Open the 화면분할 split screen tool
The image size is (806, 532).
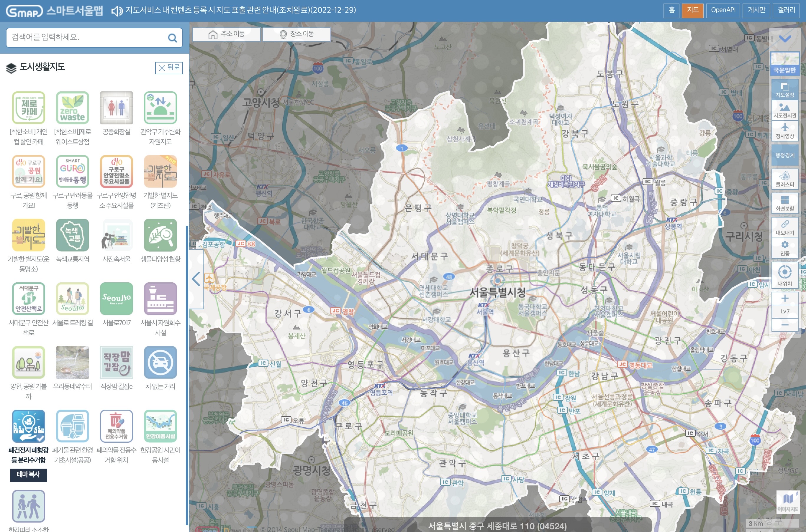tap(784, 203)
